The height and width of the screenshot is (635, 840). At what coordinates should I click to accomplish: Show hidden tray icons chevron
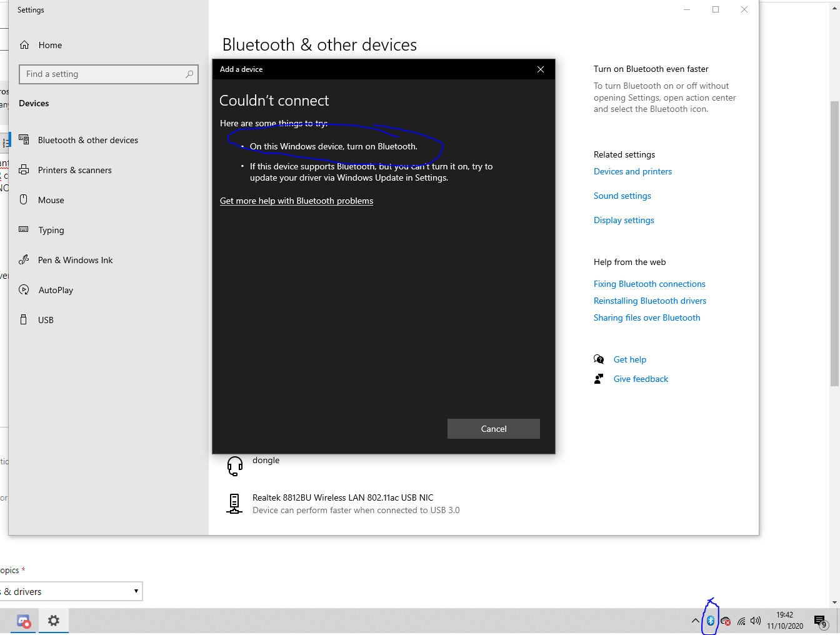pos(695,621)
